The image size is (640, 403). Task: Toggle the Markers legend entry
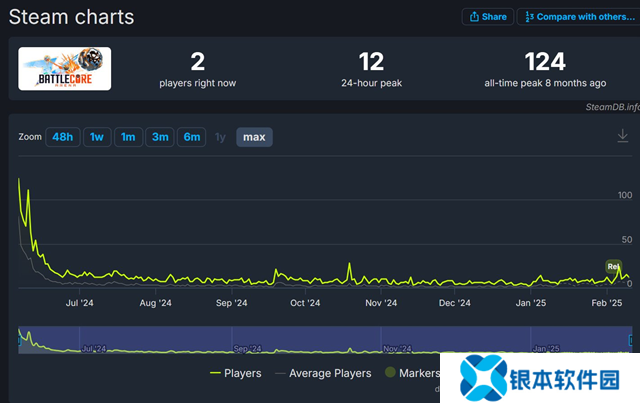click(x=412, y=372)
